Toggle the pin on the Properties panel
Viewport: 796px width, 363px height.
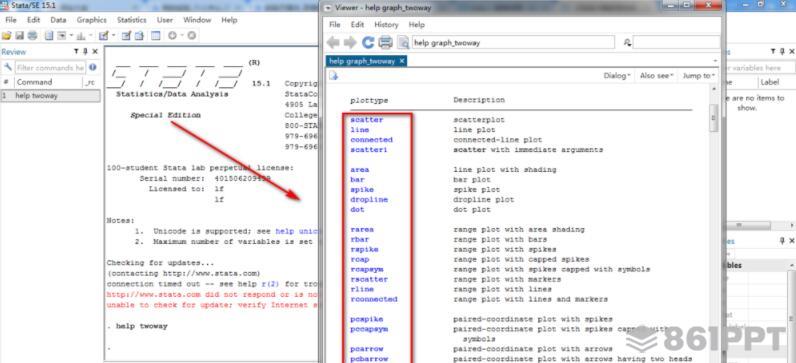tap(782, 241)
